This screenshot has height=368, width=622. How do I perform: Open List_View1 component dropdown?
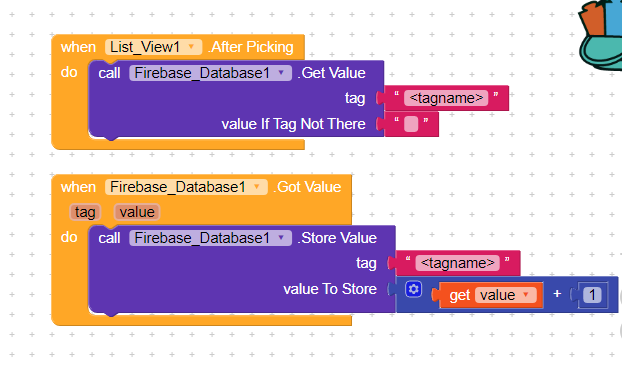pos(154,47)
